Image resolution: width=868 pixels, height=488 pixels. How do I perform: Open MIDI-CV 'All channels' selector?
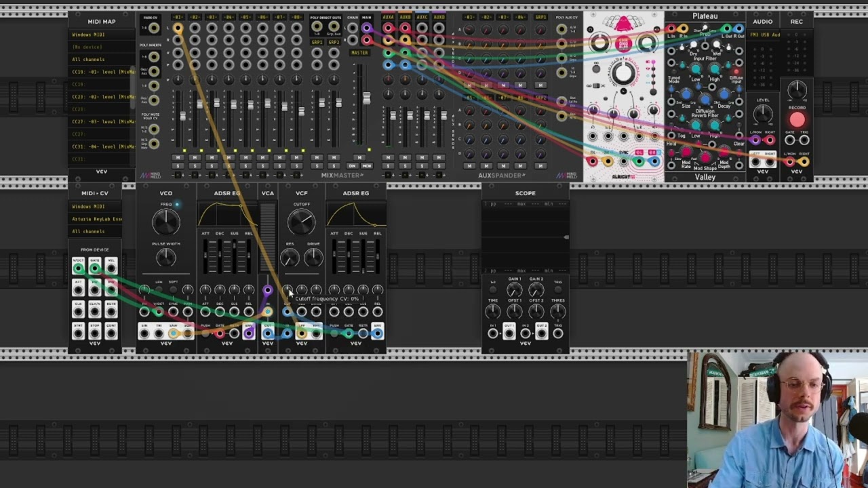coord(95,231)
